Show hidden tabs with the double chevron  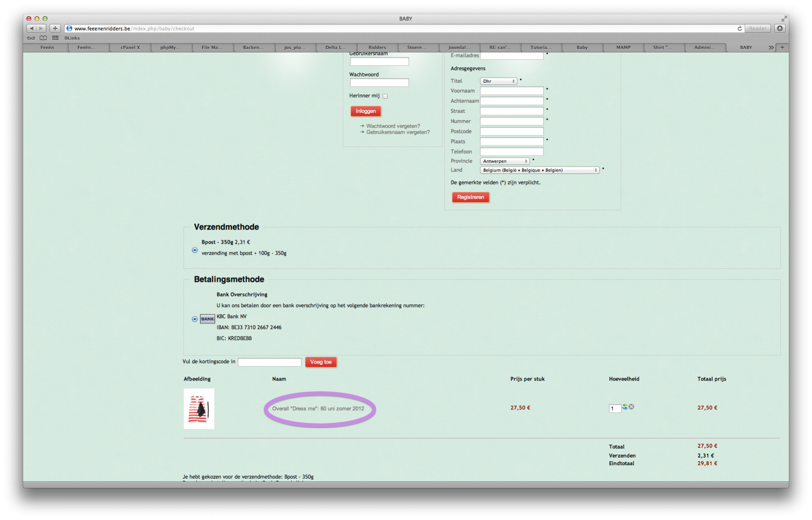tap(771, 48)
